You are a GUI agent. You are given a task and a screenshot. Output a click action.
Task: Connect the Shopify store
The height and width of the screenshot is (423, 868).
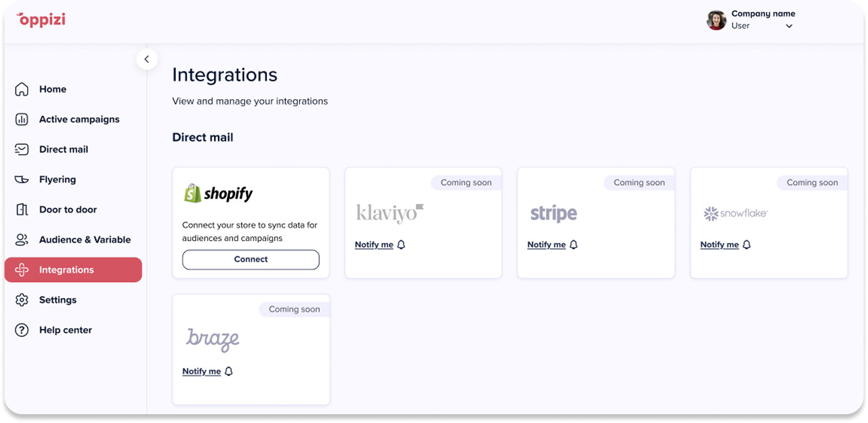[x=251, y=259]
